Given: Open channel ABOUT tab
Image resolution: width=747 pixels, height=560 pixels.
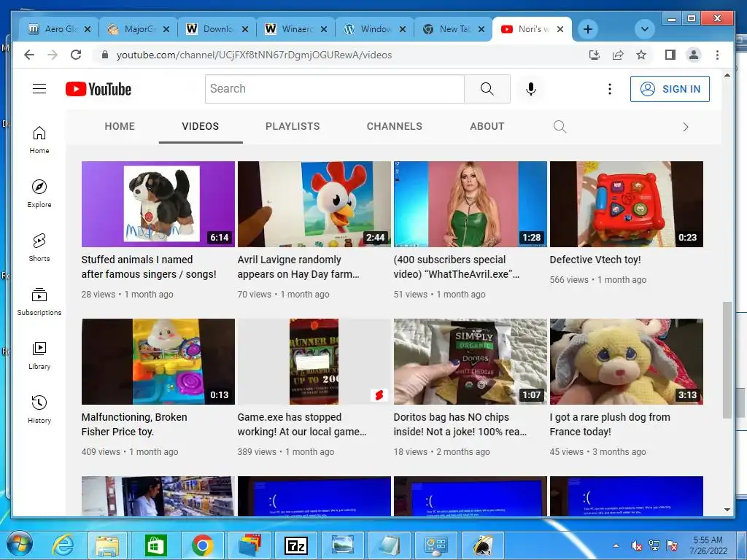Looking at the screenshot, I should coord(487,126).
